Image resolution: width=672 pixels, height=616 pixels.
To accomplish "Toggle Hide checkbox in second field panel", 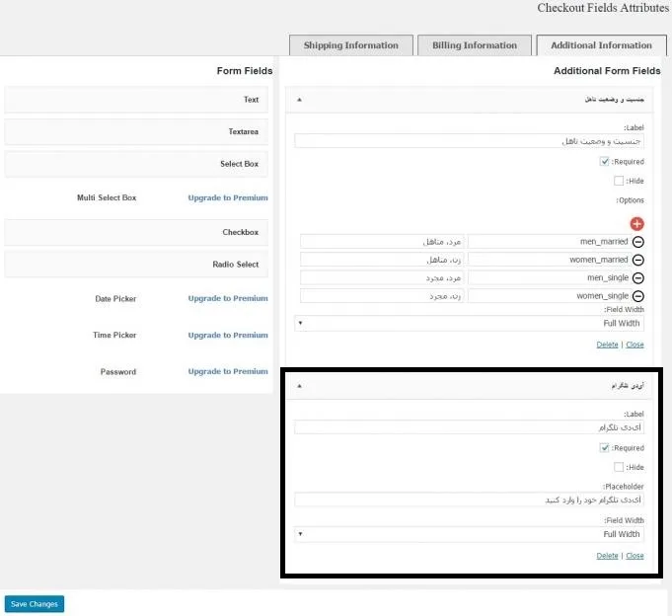I will (x=619, y=467).
